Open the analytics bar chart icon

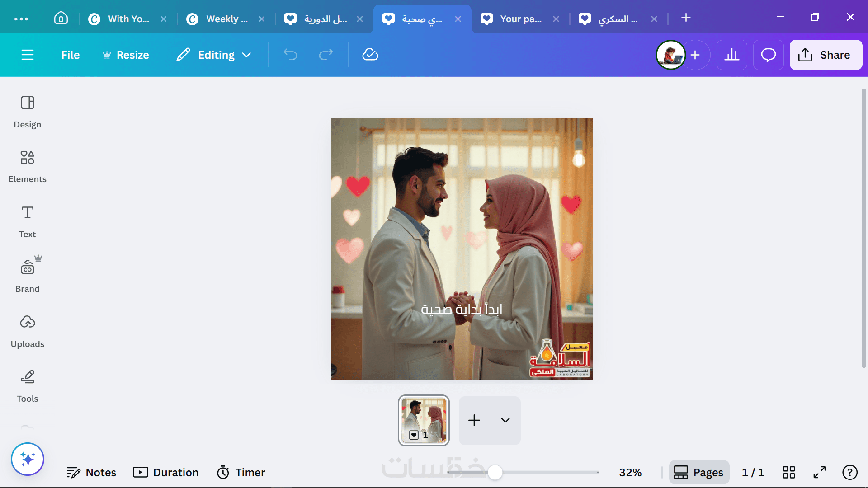pos(731,55)
